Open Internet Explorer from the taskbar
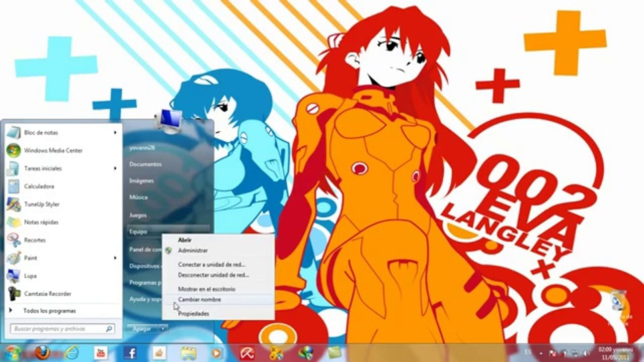 click(71, 352)
